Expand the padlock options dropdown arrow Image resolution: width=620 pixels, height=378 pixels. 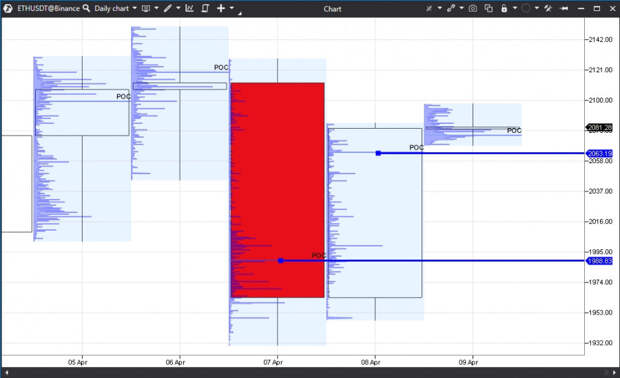(515, 8)
